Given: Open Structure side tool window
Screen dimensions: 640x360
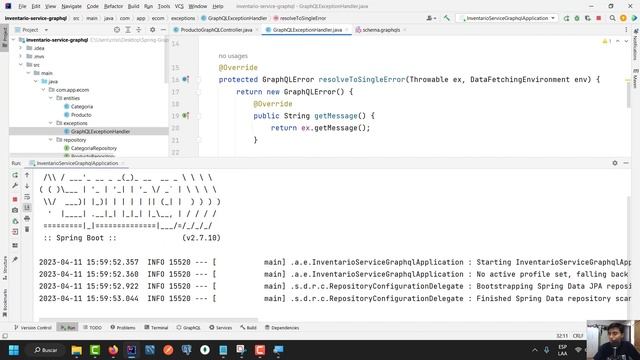Looking at the screenshot, I should [5, 268].
